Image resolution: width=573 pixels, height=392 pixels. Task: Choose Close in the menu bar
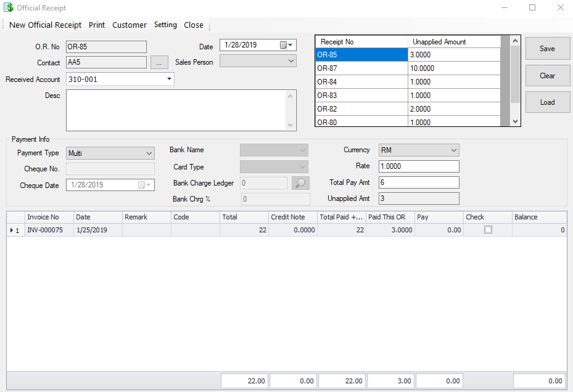pyautogui.click(x=194, y=25)
